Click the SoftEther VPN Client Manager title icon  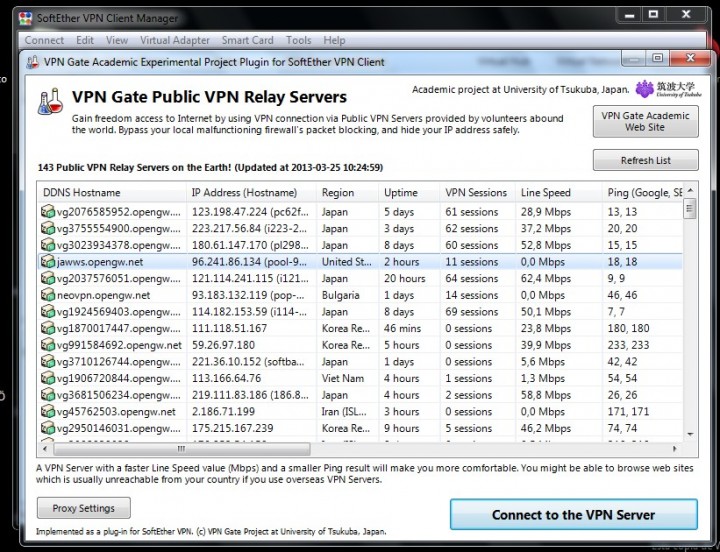click(x=26, y=18)
